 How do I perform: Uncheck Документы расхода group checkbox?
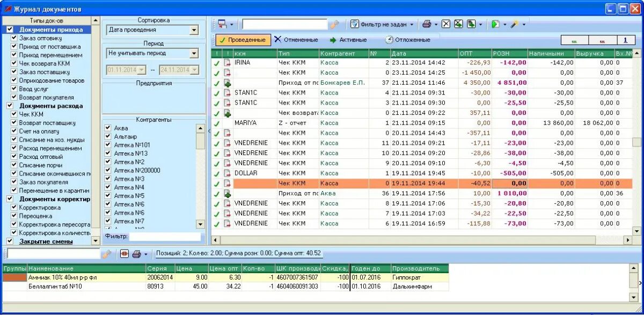pos(10,106)
